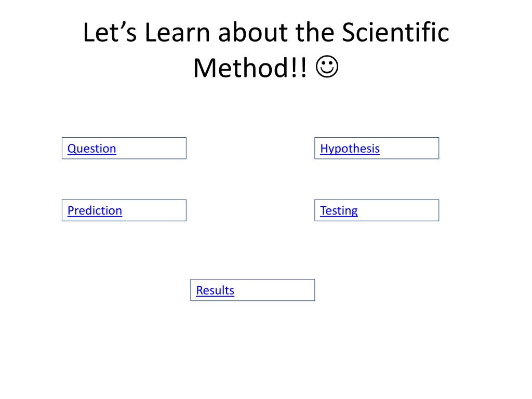Click the word "Let's" in the heading
The image size is (532, 399).
[110, 33]
